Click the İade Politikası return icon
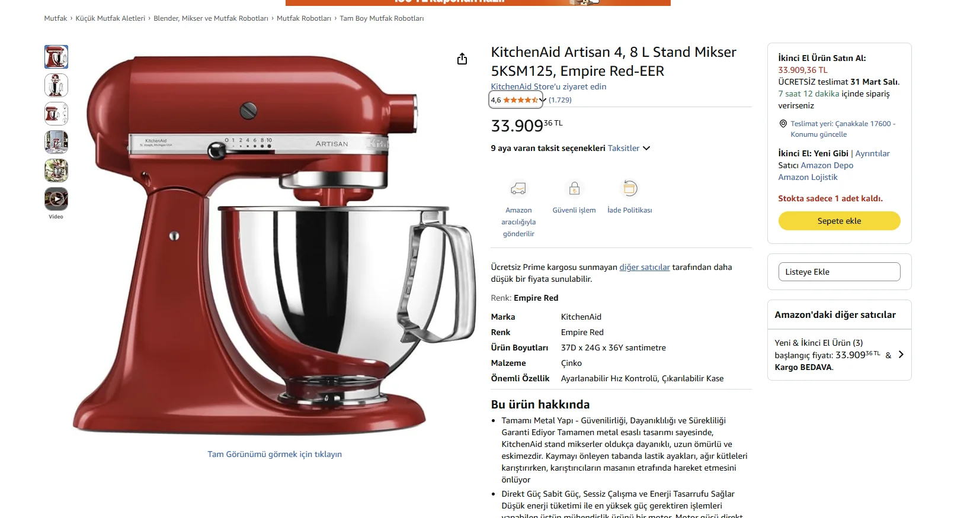 (630, 189)
